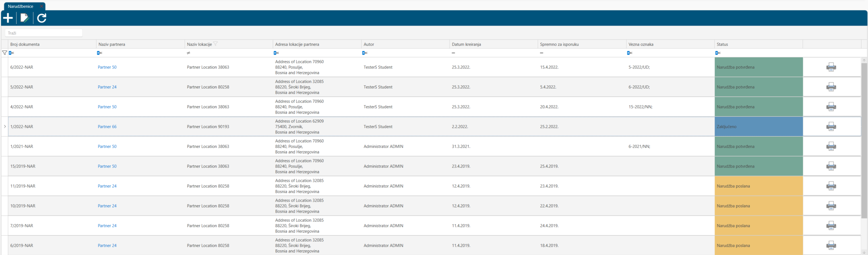
Task: Close the Narudžbenice tab
Action: tap(41, 6)
